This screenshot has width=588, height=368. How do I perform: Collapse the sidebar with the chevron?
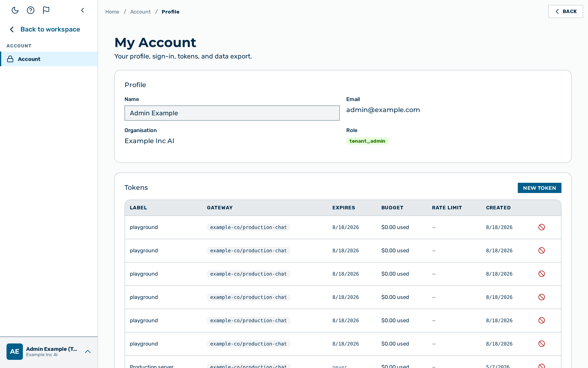pos(83,10)
